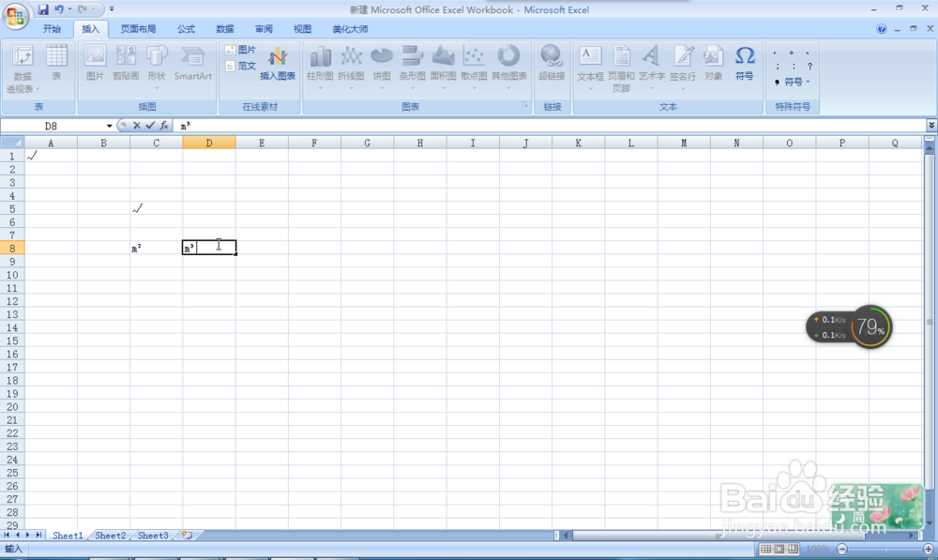The width and height of the screenshot is (938, 560).
Task: Expand the scatter chart (散点图) dropdown
Action: tap(474, 88)
